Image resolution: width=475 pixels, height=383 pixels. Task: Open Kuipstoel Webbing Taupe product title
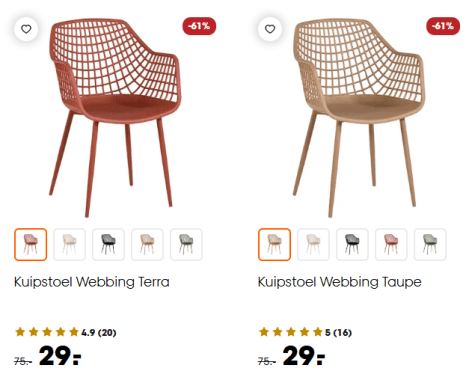(340, 282)
